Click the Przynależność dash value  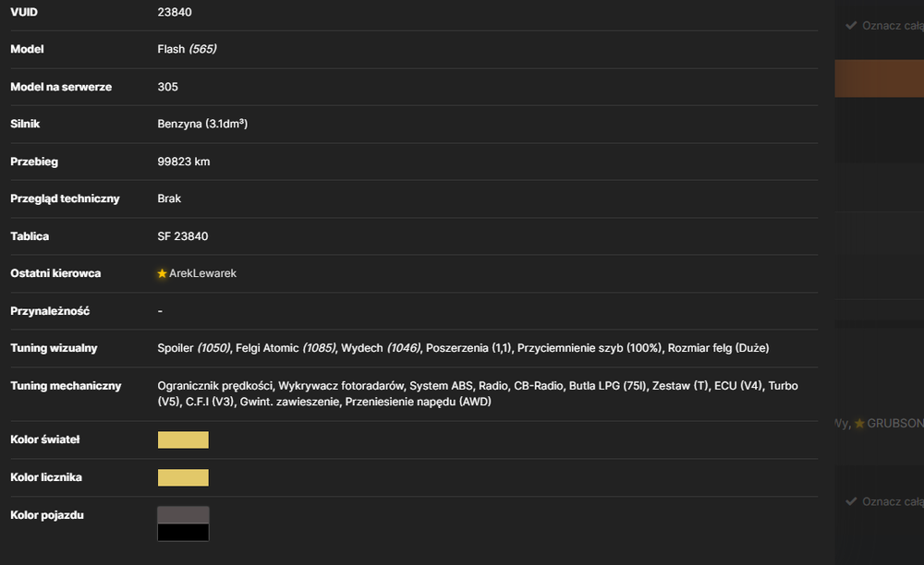click(x=160, y=311)
